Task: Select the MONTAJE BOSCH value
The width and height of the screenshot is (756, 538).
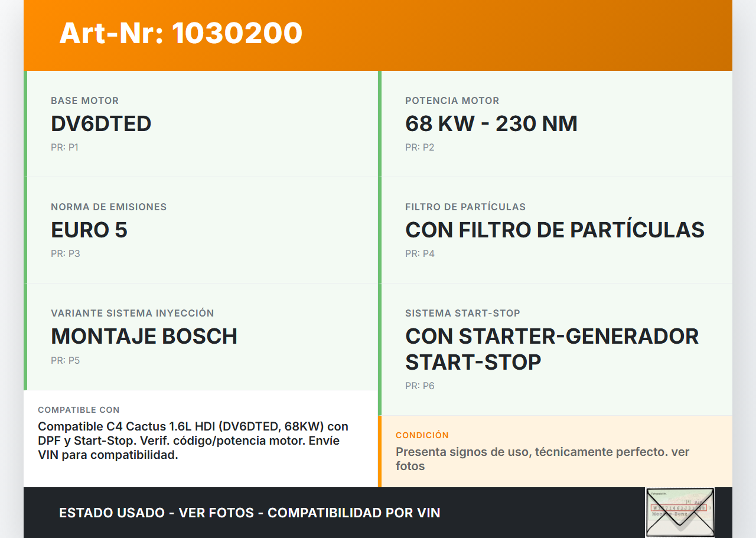Action: click(x=144, y=337)
